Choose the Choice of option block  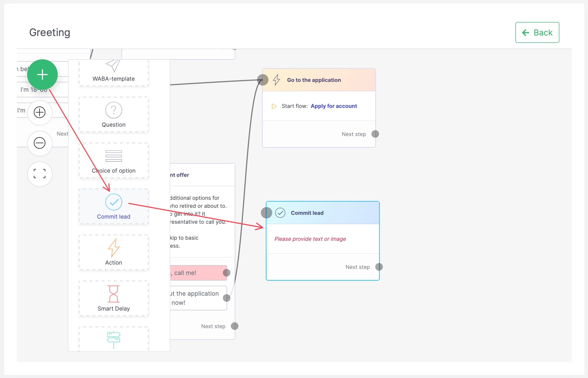point(114,161)
